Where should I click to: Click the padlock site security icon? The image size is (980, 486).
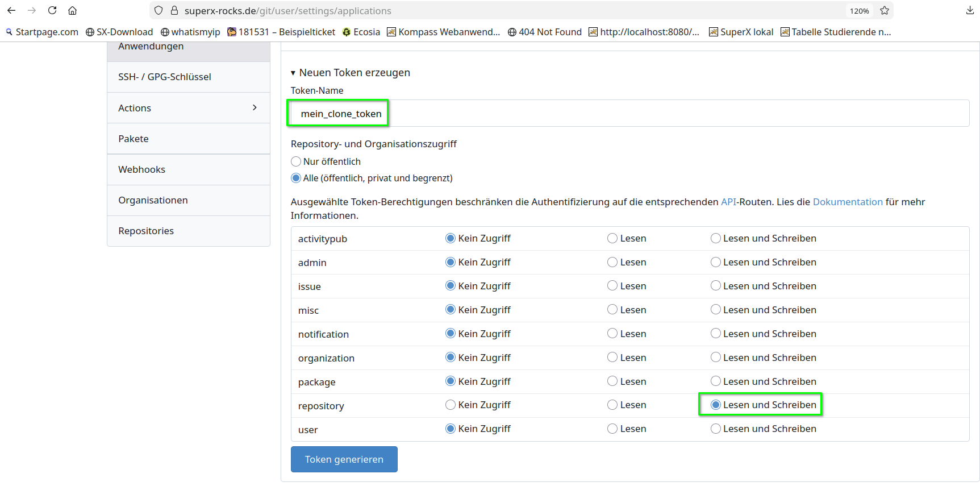pyautogui.click(x=174, y=10)
